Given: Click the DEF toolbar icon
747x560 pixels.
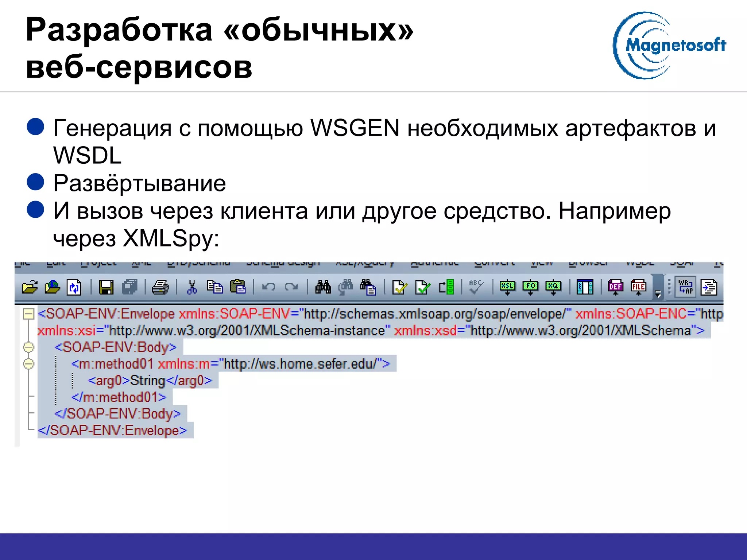Looking at the screenshot, I should tap(616, 287).
